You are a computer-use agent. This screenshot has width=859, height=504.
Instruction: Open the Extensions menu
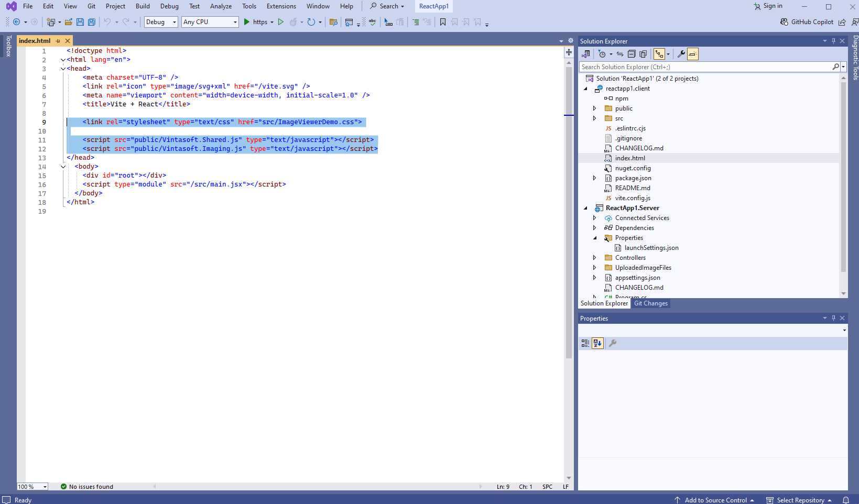point(281,6)
